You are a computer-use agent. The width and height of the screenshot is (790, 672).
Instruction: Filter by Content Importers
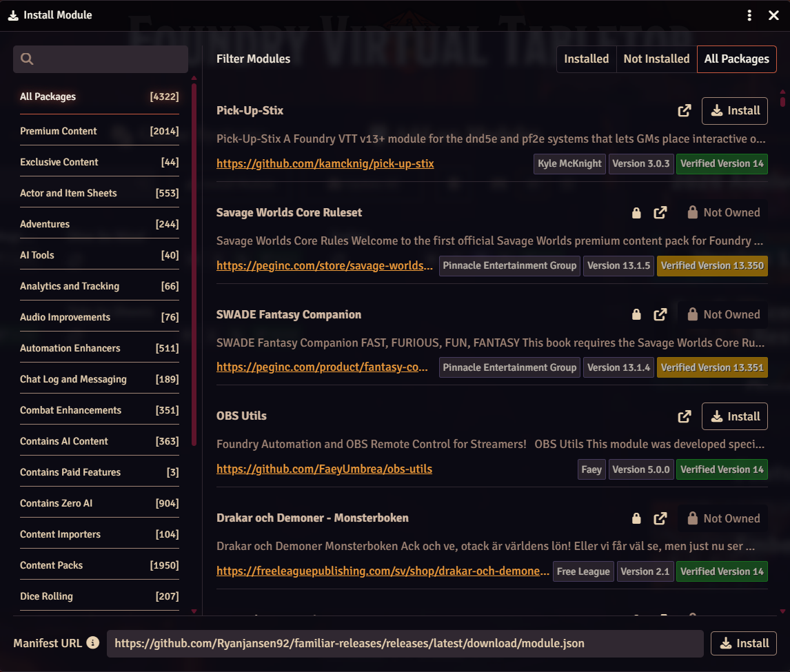99,534
